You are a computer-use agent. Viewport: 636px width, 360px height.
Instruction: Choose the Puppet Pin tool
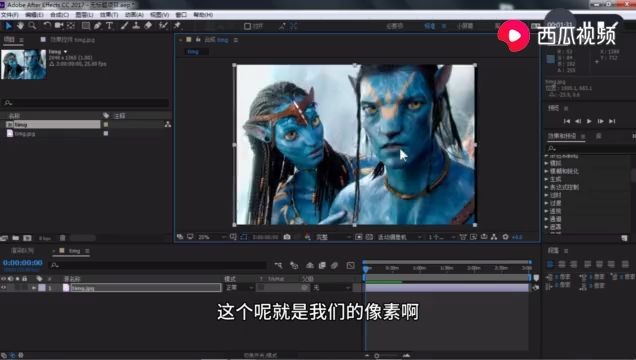[177, 26]
